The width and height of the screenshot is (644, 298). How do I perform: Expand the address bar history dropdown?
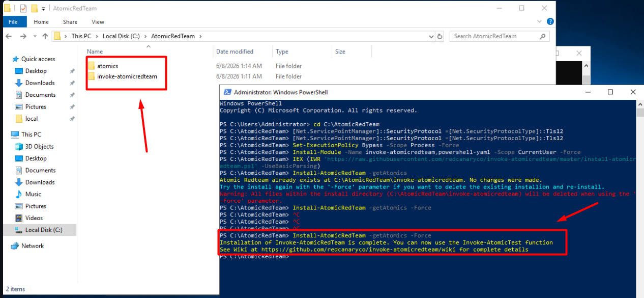(430, 36)
